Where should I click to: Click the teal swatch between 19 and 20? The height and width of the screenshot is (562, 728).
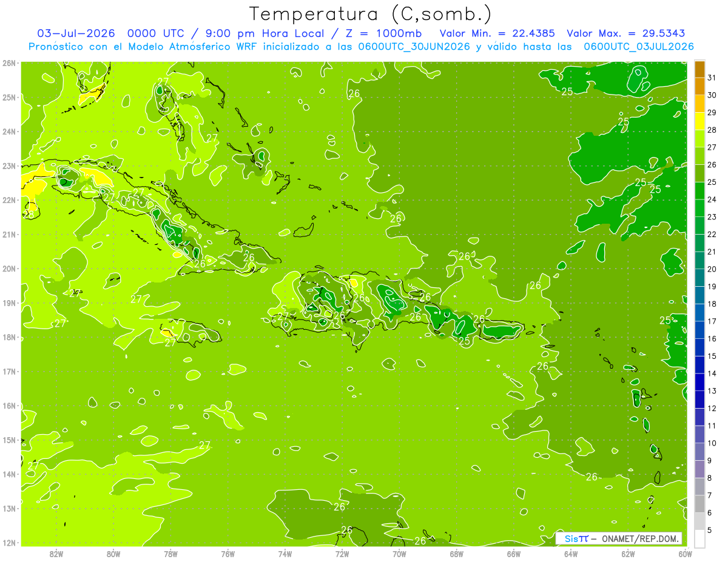(699, 278)
